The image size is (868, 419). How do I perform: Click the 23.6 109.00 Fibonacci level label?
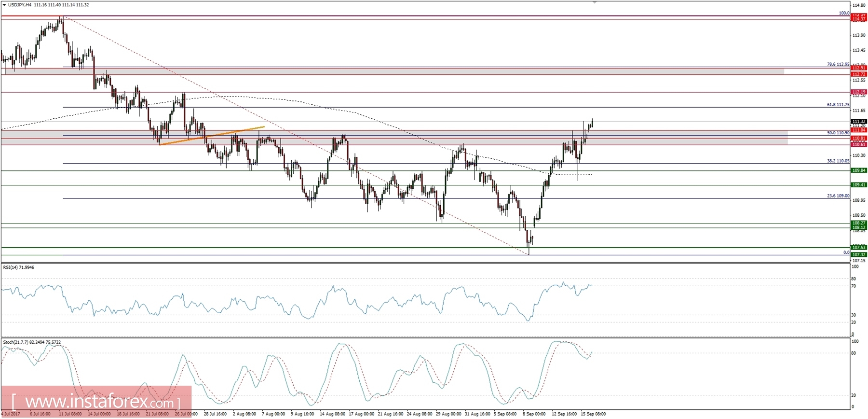[x=838, y=196]
